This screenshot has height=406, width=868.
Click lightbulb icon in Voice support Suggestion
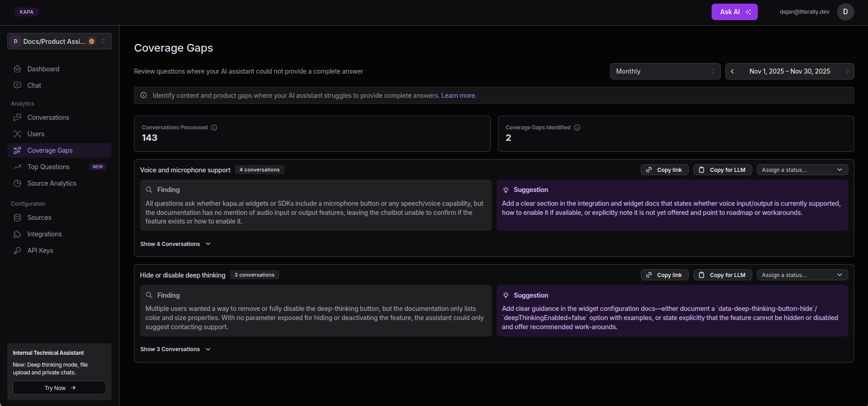(506, 190)
